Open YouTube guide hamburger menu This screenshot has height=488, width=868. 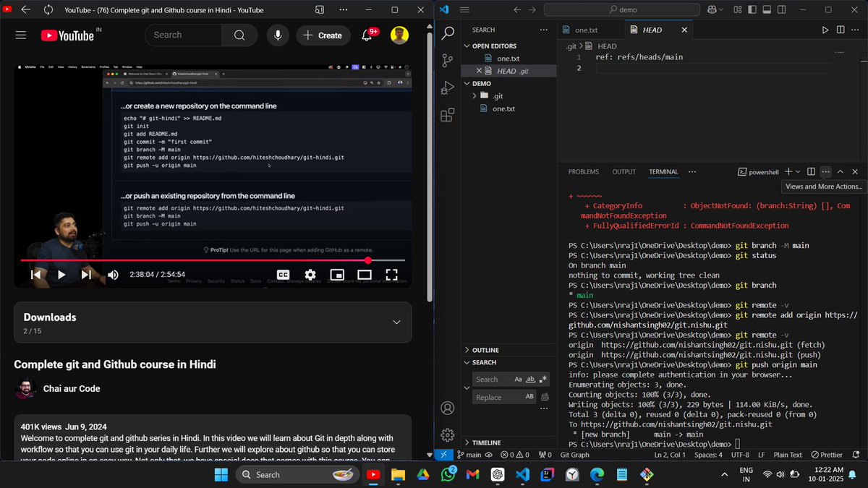coord(20,35)
